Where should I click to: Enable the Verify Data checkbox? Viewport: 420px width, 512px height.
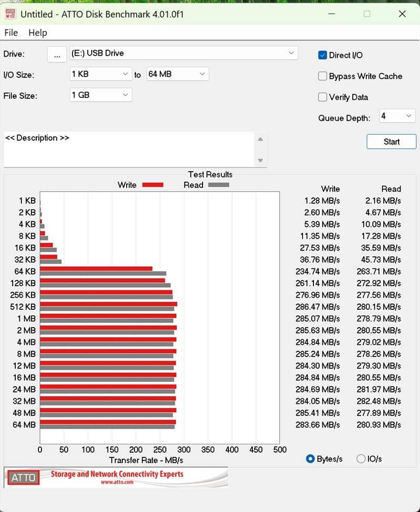[323, 97]
